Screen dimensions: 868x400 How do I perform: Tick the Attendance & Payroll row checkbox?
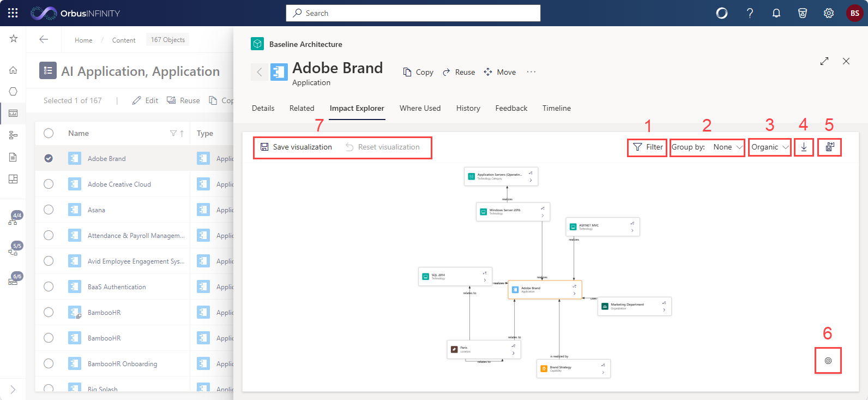coord(49,235)
